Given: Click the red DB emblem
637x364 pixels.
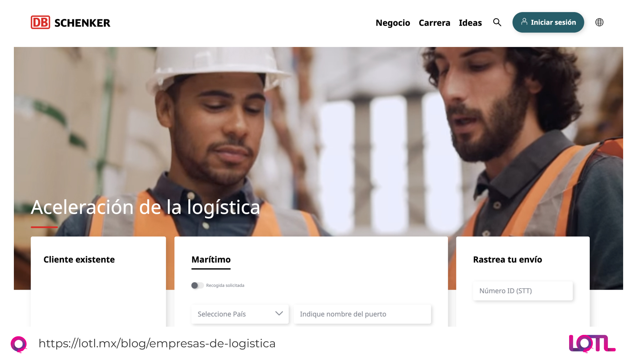Looking at the screenshot, I should [x=40, y=22].
